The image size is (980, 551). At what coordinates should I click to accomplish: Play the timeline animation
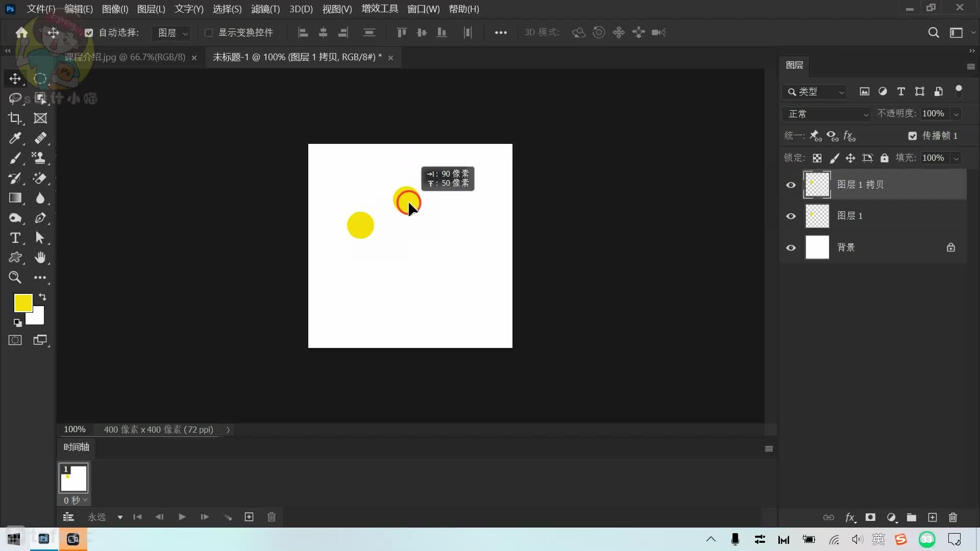pos(182,517)
